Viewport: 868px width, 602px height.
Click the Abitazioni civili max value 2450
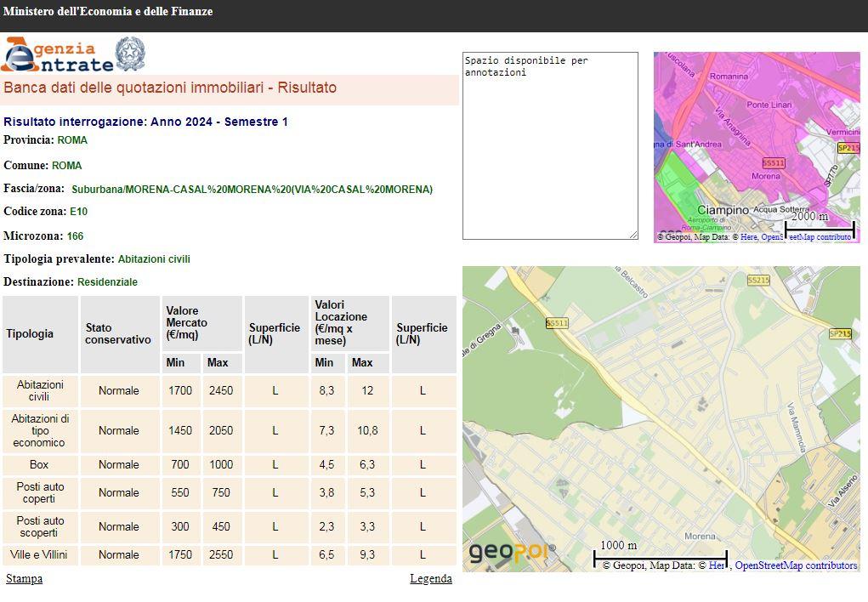click(220, 391)
